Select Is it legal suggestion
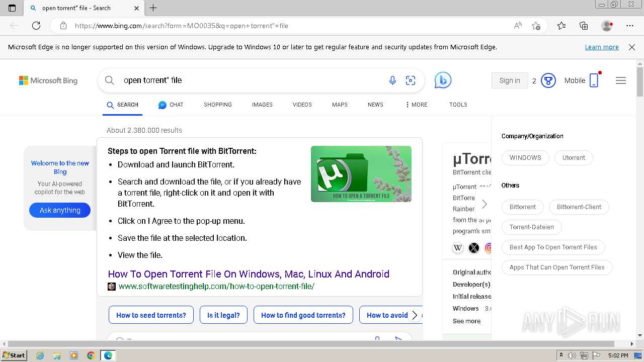The image size is (644, 362). 223,315
